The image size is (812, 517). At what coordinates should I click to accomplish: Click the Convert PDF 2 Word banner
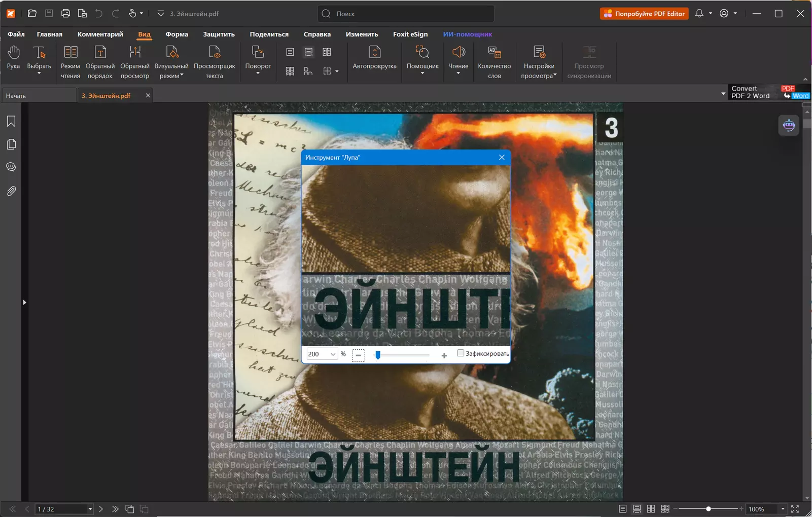[769, 92]
